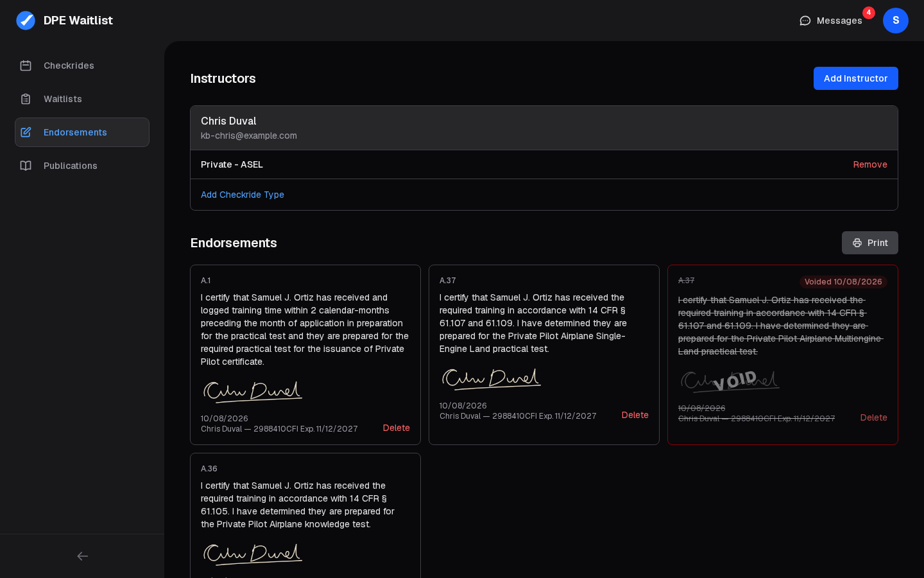
Task: Go to Publications section
Action: pos(82,166)
